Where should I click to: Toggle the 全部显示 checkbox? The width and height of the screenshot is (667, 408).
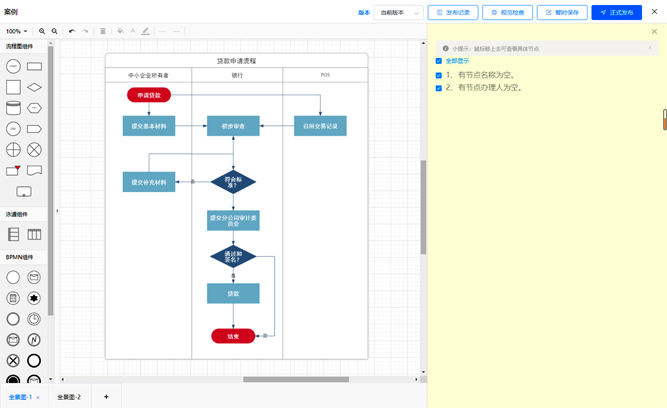tap(439, 61)
